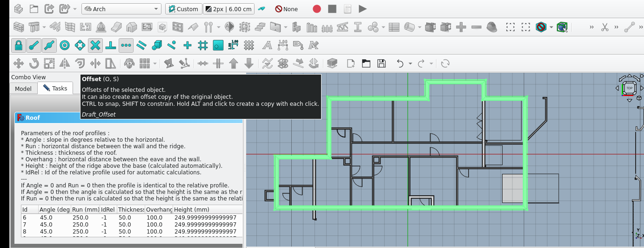
Task: Expand the undo history dropdown arrow
Action: [410, 63]
